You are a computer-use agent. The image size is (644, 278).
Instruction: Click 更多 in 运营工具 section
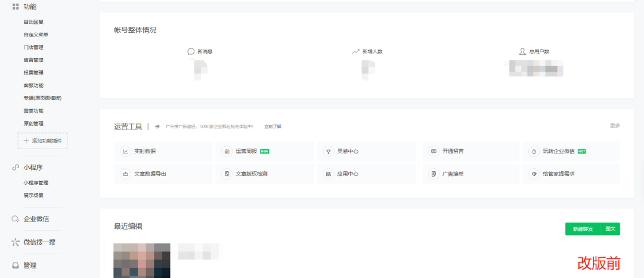[615, 126]
